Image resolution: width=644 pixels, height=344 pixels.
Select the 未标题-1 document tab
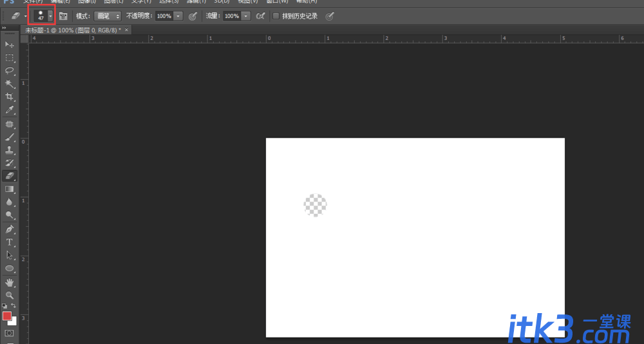tap(73, 30)
